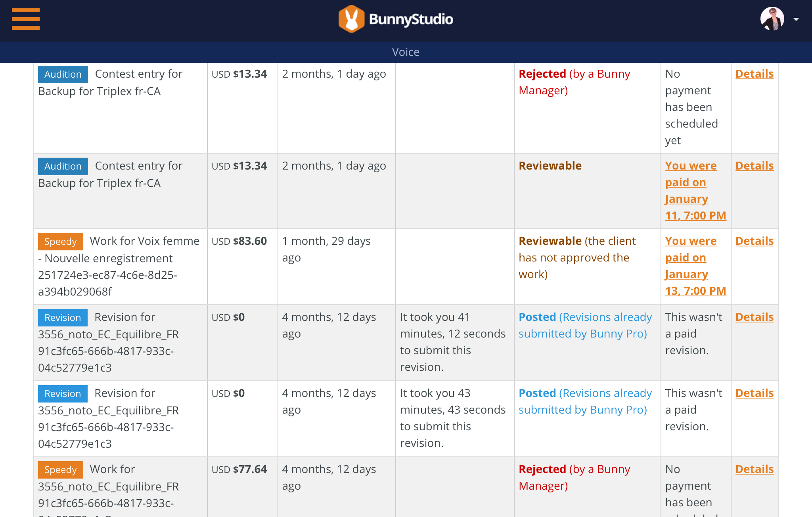Image resolution: width=812 pixels, height=517 pixels.
Task: Select the Voice tab
Action: pyautogui.click(x=406, y=52)
